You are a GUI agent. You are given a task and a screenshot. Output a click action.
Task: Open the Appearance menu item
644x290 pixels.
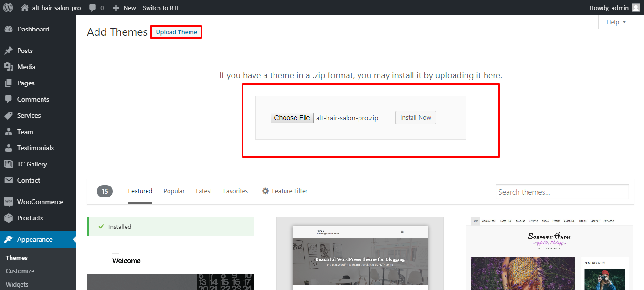point(38,239)
